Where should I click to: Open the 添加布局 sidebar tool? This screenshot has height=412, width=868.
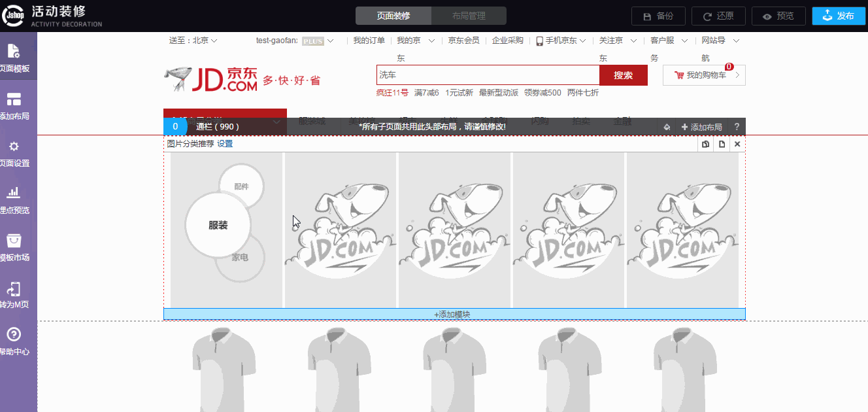pos(15,105)
